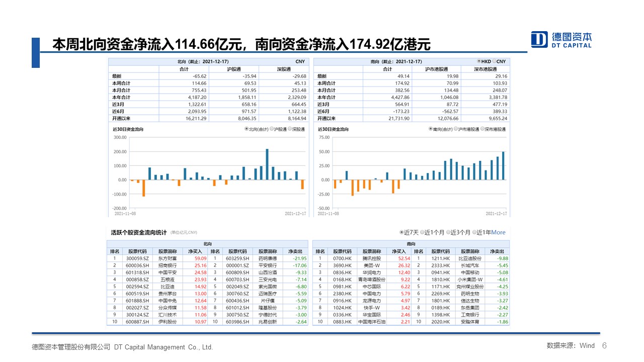Viewport: 644px width, 362px height.
Task: Click stock name 宁德时代
Action: [268, 315]
